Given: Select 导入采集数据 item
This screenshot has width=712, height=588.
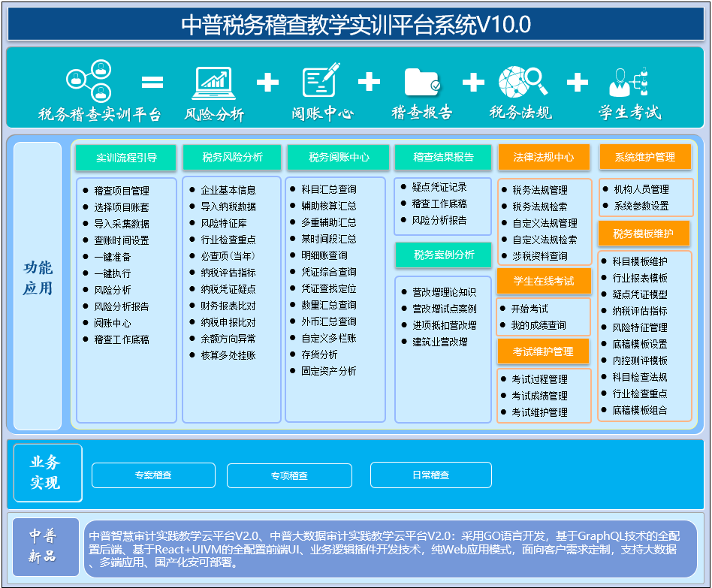Looking at the screenshot, I should (x=121, y=224).
